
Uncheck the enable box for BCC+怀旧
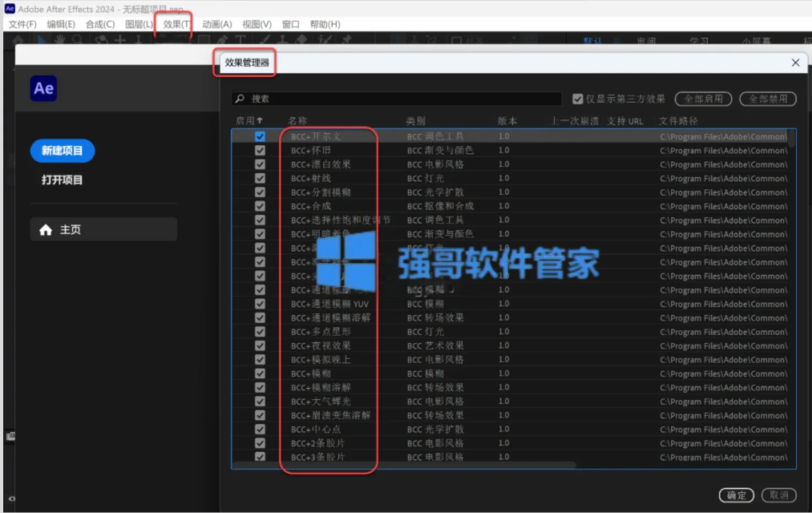coord(260,150)
